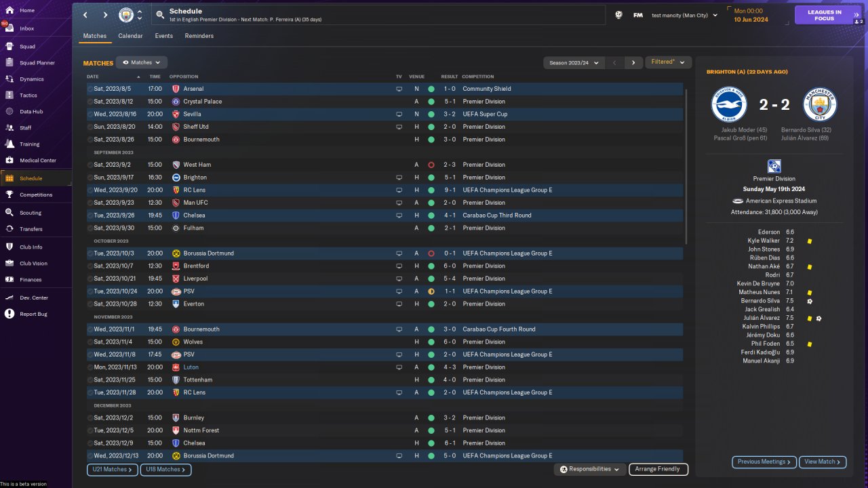The width and height of the screenshot is (868, 488).
Task: Open the Responsibilities dropdown
Action: pos(591,469)
